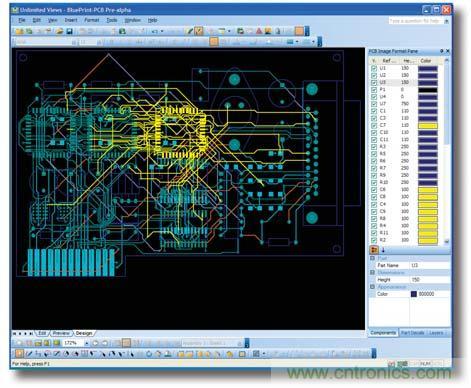Click the open folder toolbar icon
Viewport: 471px width, 388px height.
[x=59, y=31]
